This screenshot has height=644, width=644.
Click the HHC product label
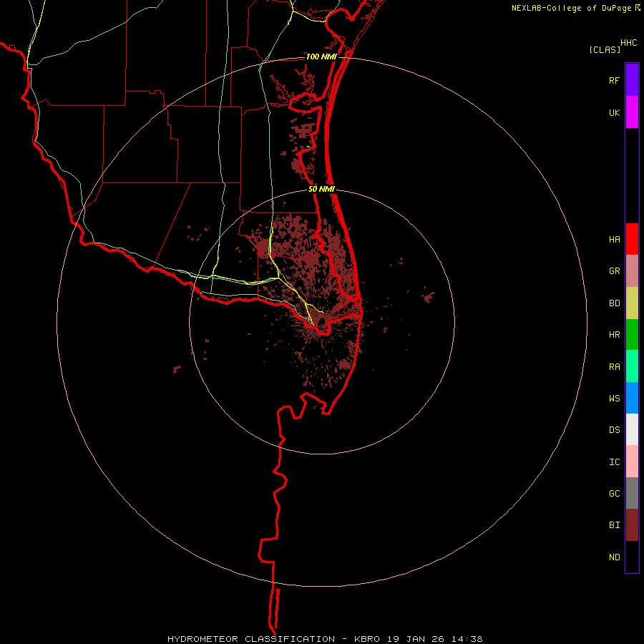pyautogui.click(x=628, y=43)
